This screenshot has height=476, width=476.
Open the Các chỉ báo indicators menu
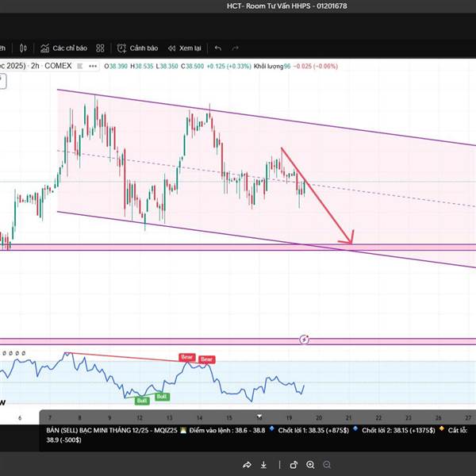pyautogui.click(x=63, y=48)
